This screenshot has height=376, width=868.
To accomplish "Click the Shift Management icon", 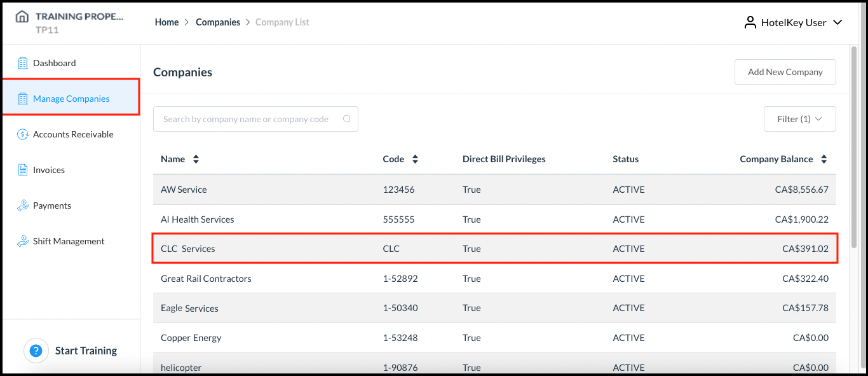I will point(23,241).
